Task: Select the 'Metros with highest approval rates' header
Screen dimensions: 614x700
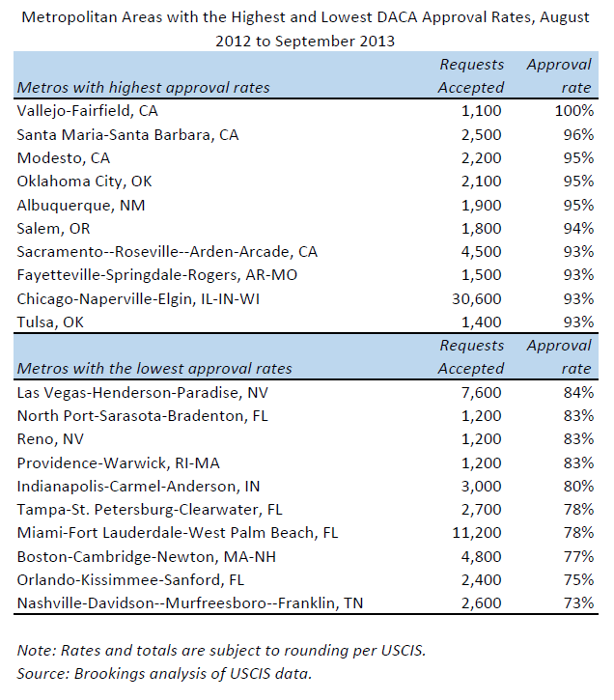Action: pos(144,88)
